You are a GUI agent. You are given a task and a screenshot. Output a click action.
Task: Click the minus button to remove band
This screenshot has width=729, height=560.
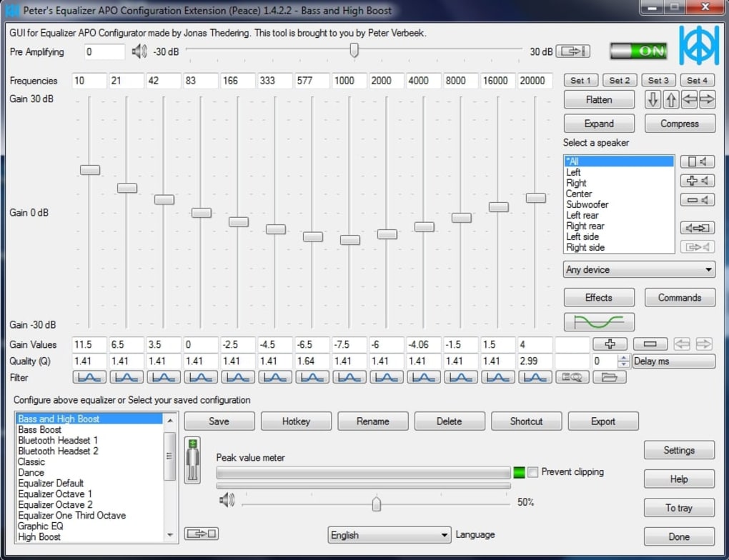[650, 344]
